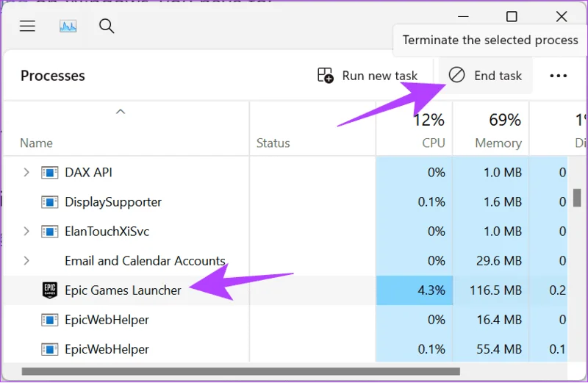
Task: Open the hamburger navigation menu
Action: pos(27,26)
